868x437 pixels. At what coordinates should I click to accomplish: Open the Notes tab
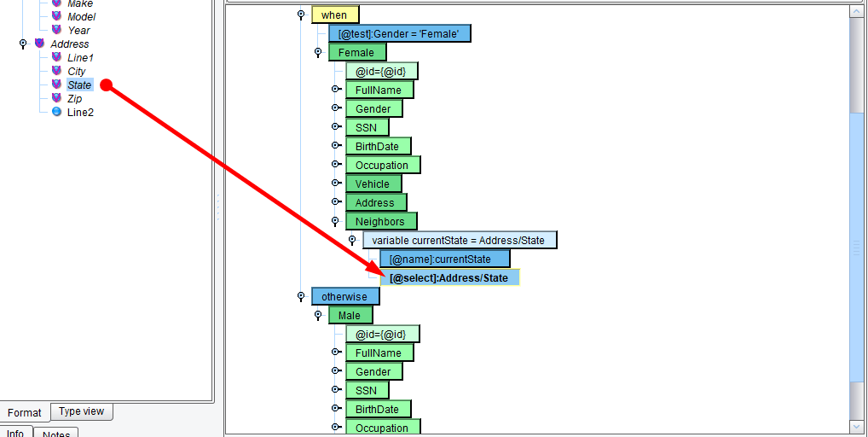point(56,433)
